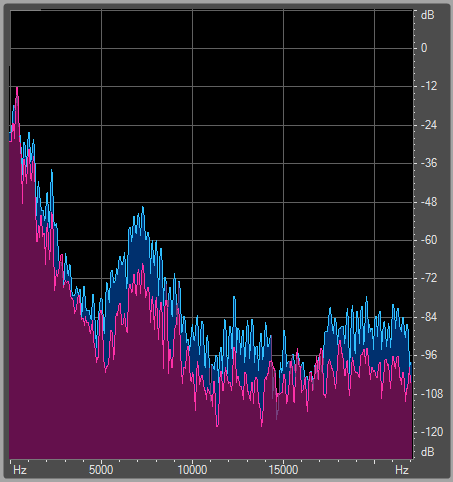Click the -36 dB scale label
Image resolution: width=453 pixels, height=482 pixels.
click(x=428, y=163)
